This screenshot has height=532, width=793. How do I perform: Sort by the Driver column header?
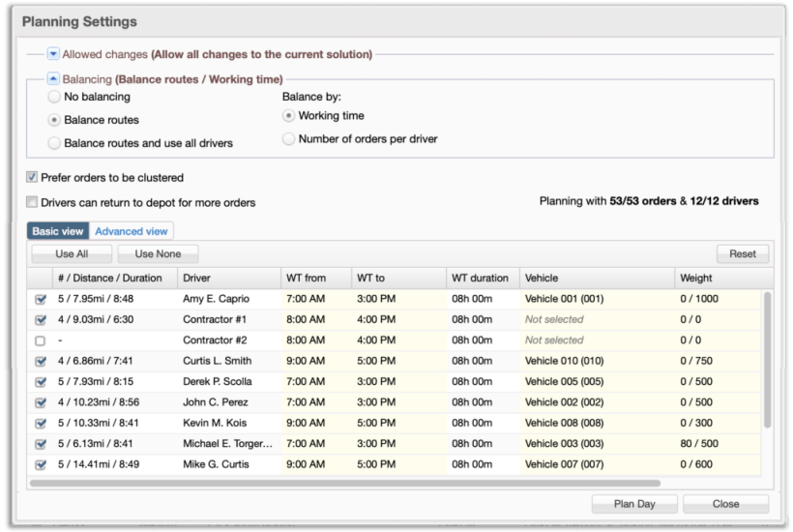228,278
